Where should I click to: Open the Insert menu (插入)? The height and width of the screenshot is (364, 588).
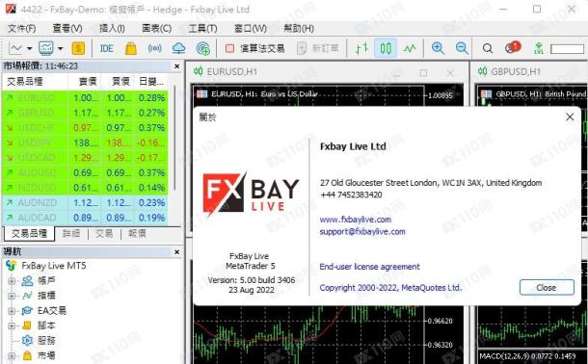[112, 29]
